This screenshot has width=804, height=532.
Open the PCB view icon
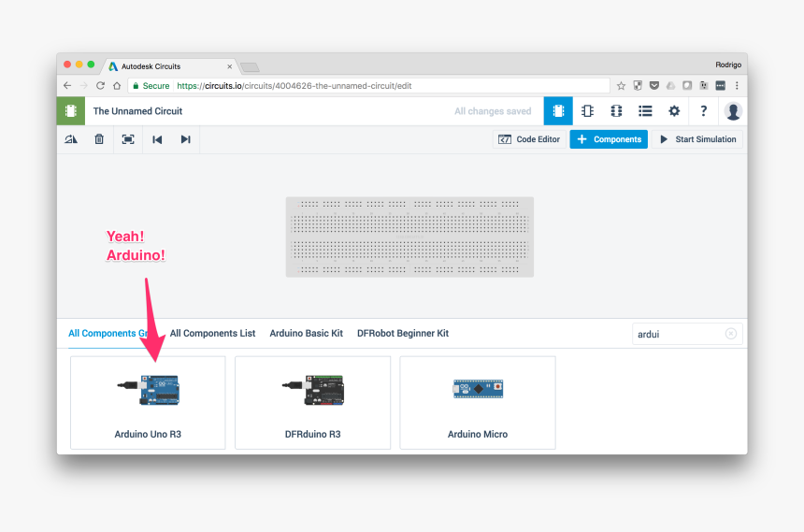(x=616, y=111)
